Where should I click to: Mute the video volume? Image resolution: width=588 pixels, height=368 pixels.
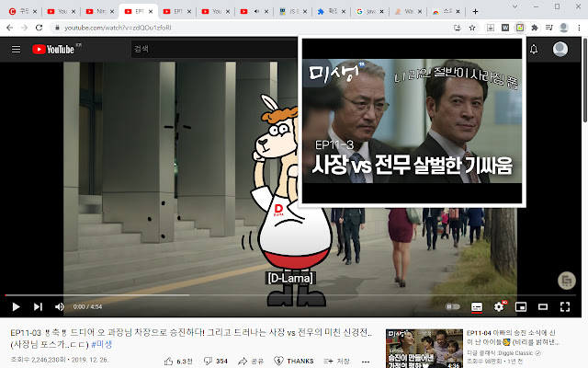point(59,306)
